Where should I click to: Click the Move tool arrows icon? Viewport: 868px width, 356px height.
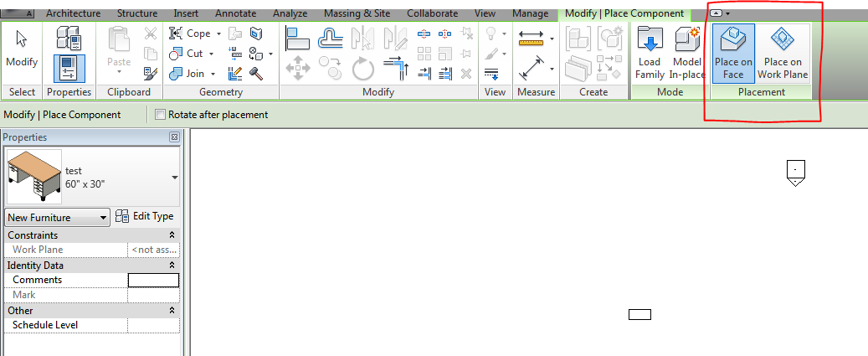point(298,70)
